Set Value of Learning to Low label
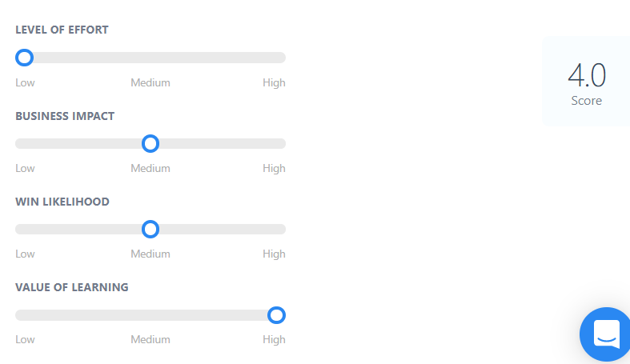 tap(25, 339)
